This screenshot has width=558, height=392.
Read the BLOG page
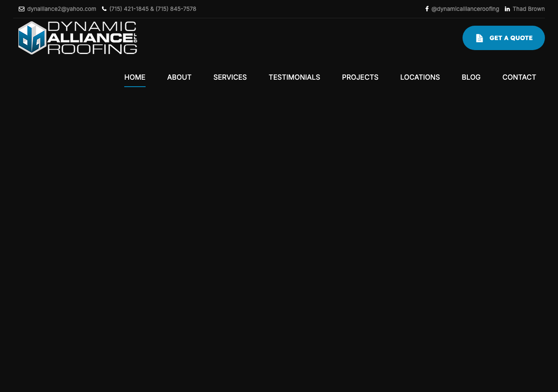click(x=471, y=77)
